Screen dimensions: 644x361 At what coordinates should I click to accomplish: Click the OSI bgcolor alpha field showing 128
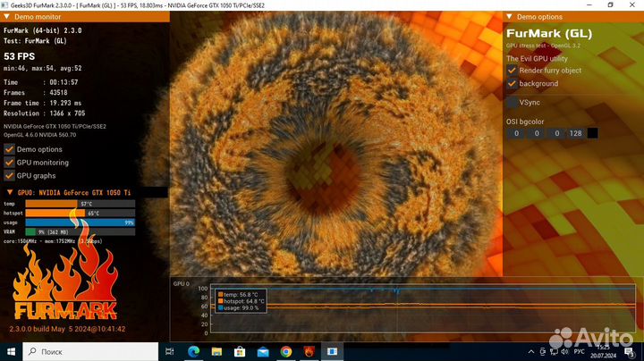pos(574,133)
